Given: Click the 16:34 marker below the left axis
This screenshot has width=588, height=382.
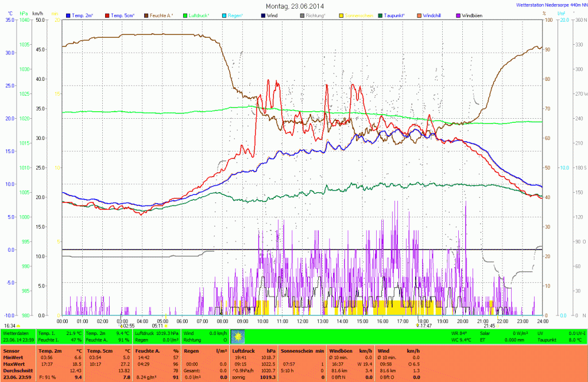Looking at the screenshot, I should tap(11, 326).
